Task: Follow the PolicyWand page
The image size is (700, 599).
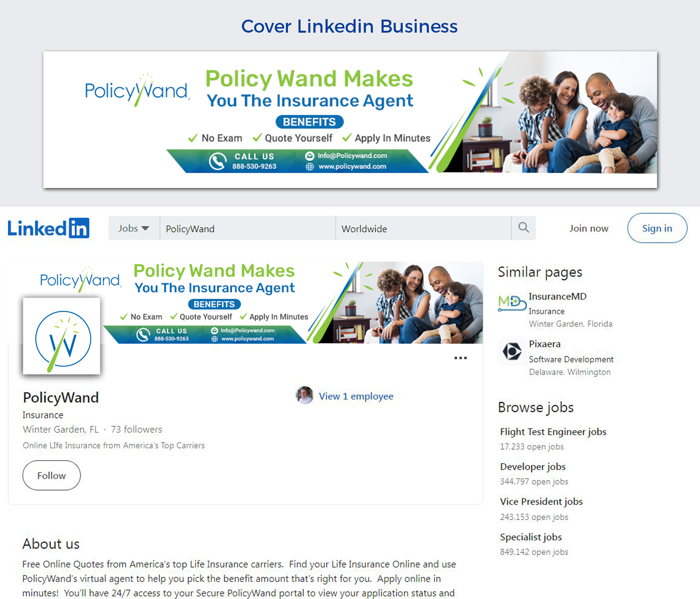Action: click(51, 475)
